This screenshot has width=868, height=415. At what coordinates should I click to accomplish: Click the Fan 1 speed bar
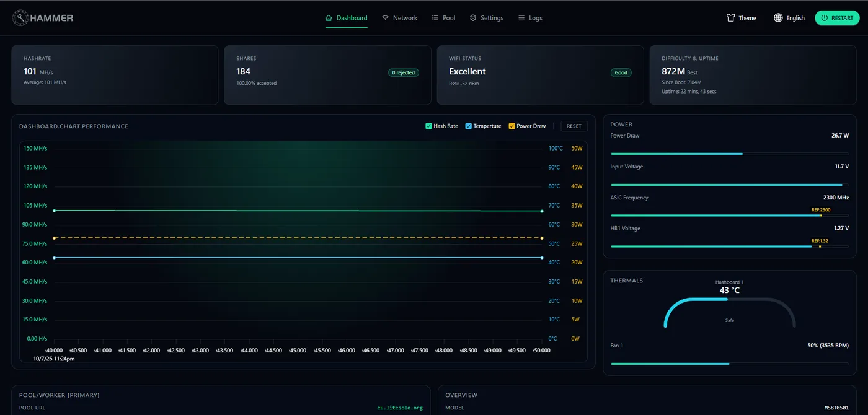click(729, 364)
